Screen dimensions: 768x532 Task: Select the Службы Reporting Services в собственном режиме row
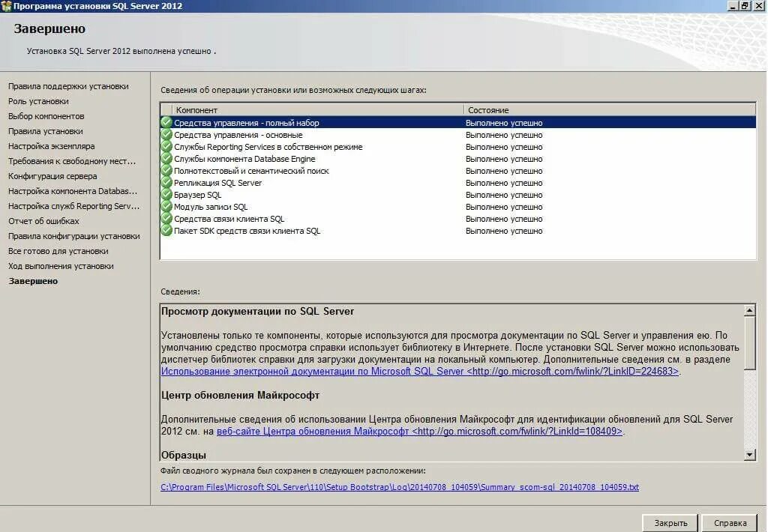tap(458, 147)
